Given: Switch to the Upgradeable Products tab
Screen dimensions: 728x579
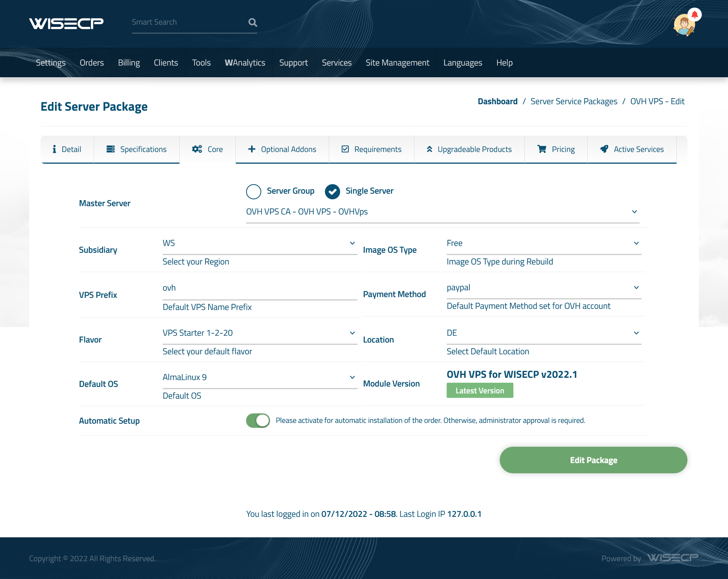Looking at the screenshot, I should tap(469, 150).
